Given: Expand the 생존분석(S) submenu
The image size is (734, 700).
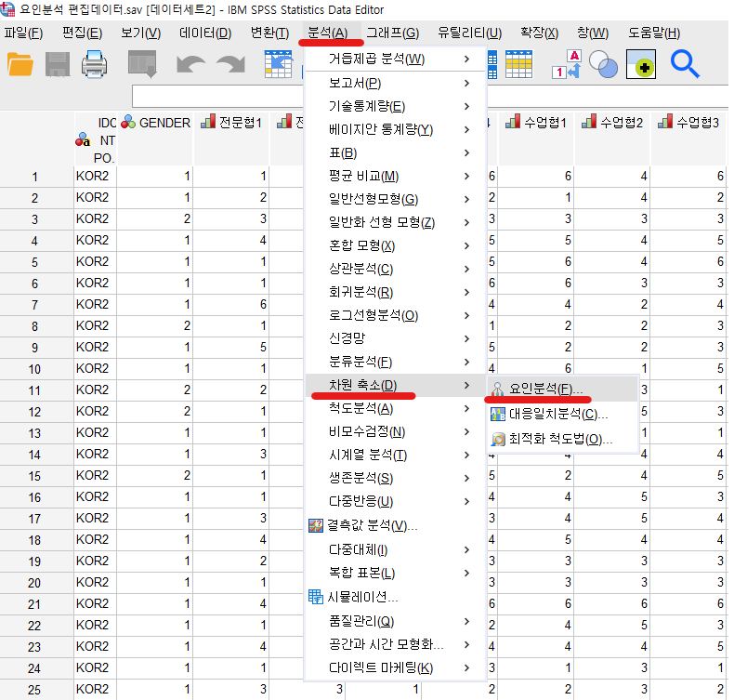Looking at the screenshot, I should (x=396, y=478).
